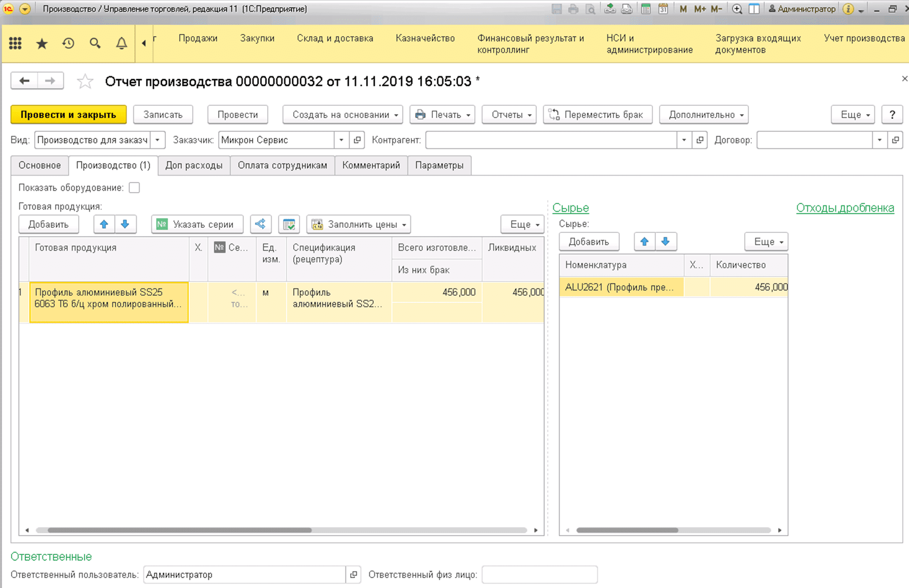Image resolution: width=909 pixels, height=588 pixels.
Task: Open Отчеты dropdown menu
Action: (509, 115)
